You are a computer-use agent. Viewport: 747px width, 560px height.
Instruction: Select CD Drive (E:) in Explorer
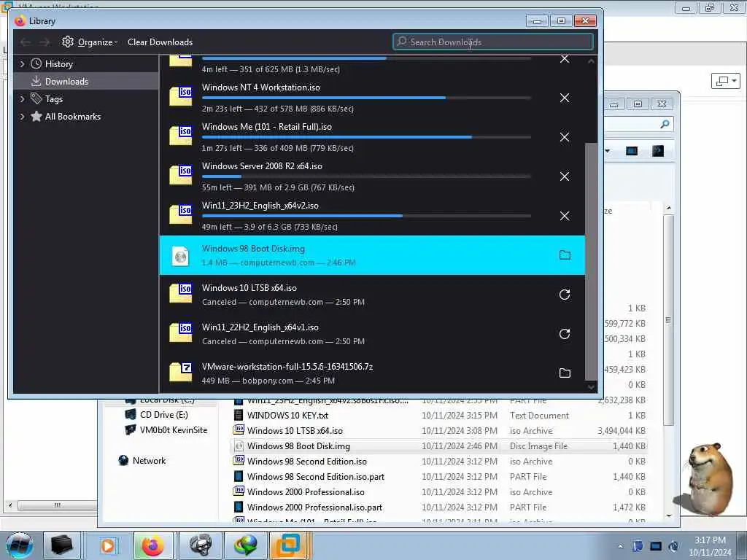coord(163,415)
